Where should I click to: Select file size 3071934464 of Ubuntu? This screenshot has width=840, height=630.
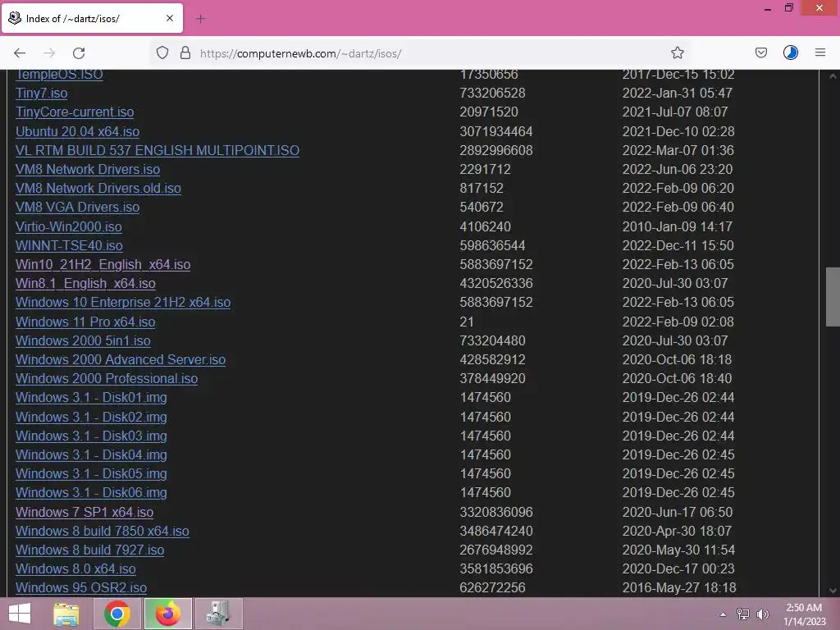coord(496,131)
